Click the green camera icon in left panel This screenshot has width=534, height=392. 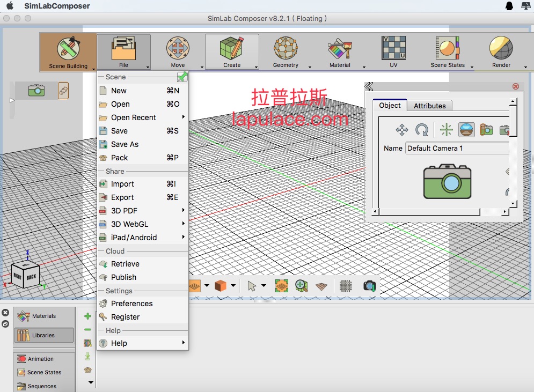tap(36, 91)
